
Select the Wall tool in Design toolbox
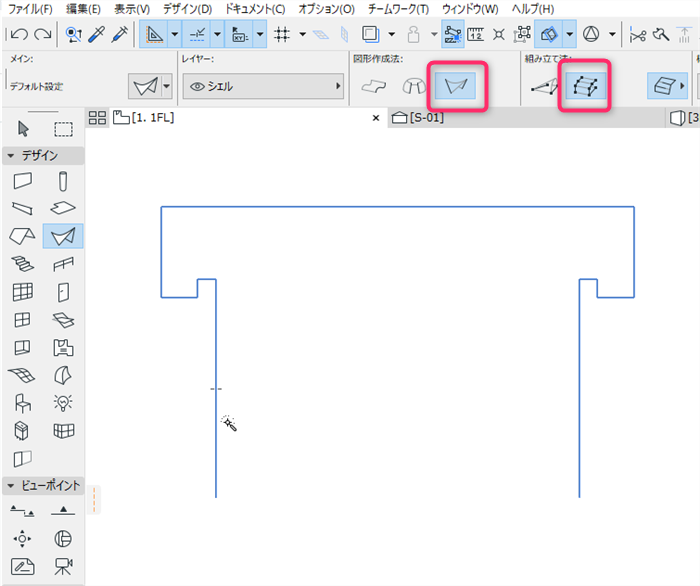22,181
